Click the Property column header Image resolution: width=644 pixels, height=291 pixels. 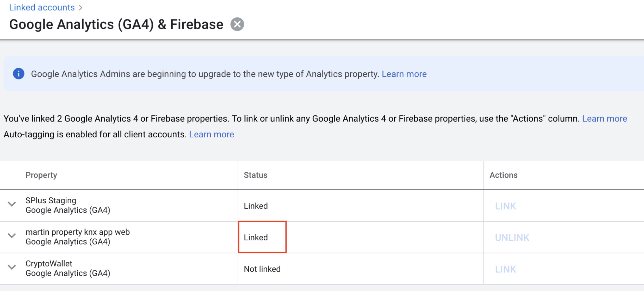(41, 175)
